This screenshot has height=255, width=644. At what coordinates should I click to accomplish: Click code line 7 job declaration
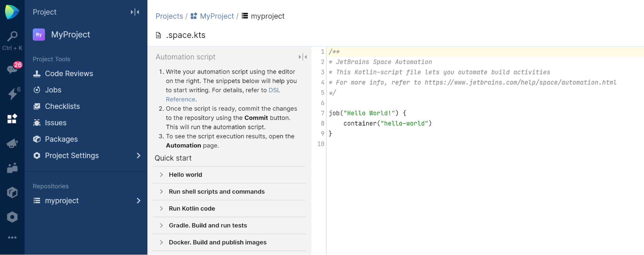[x=368, y=113]
